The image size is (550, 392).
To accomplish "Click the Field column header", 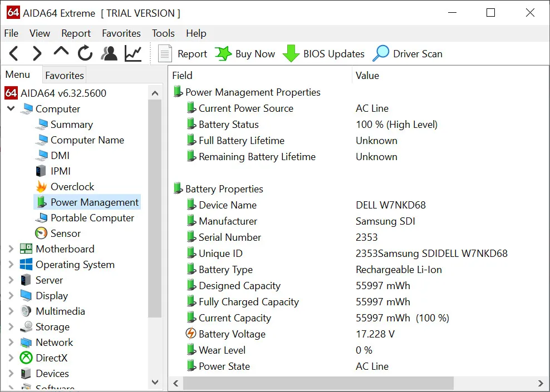I will (261, 75).
